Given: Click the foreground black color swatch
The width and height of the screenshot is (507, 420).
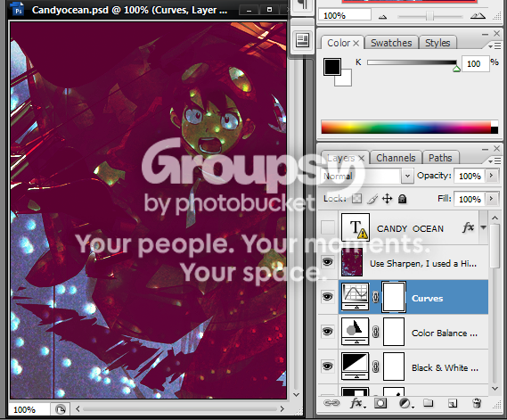Looking at the screenshot, I should point(332,67).
